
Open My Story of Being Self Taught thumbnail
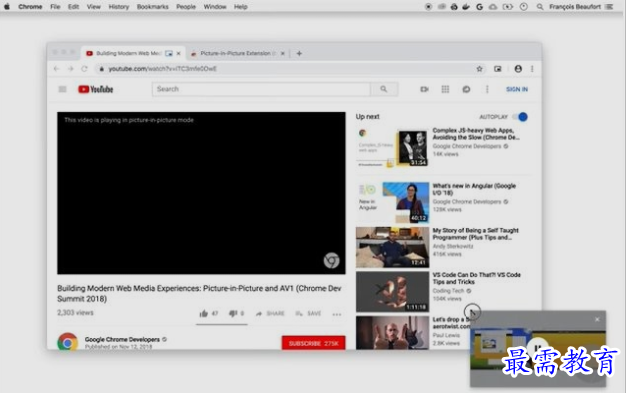[392, 247]
